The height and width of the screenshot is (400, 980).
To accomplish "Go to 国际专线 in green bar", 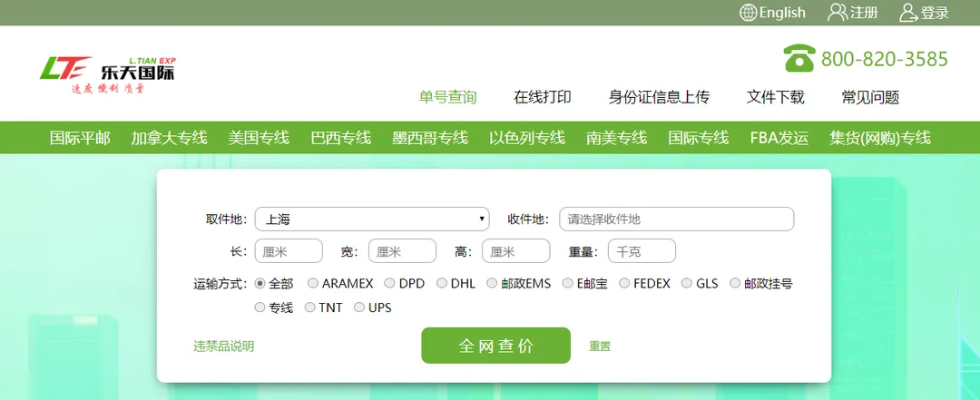I will pyautogui.click(x=698, y=138).
